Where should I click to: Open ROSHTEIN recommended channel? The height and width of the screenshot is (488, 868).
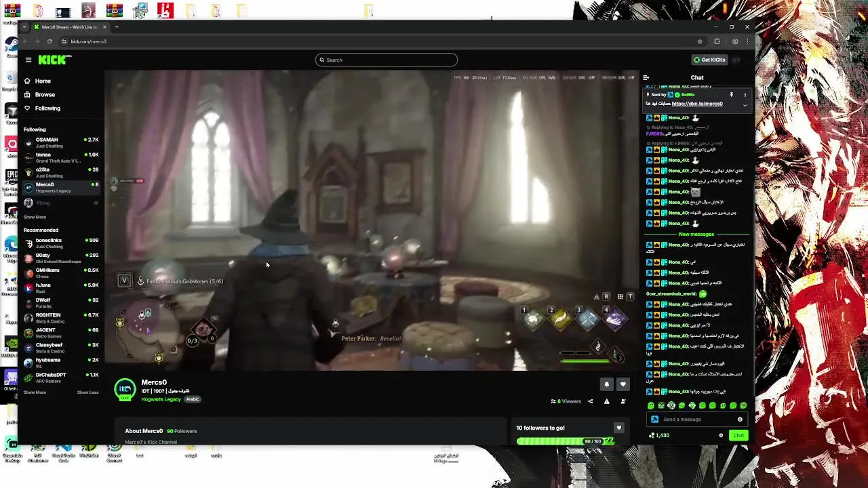tap(61, 317)
